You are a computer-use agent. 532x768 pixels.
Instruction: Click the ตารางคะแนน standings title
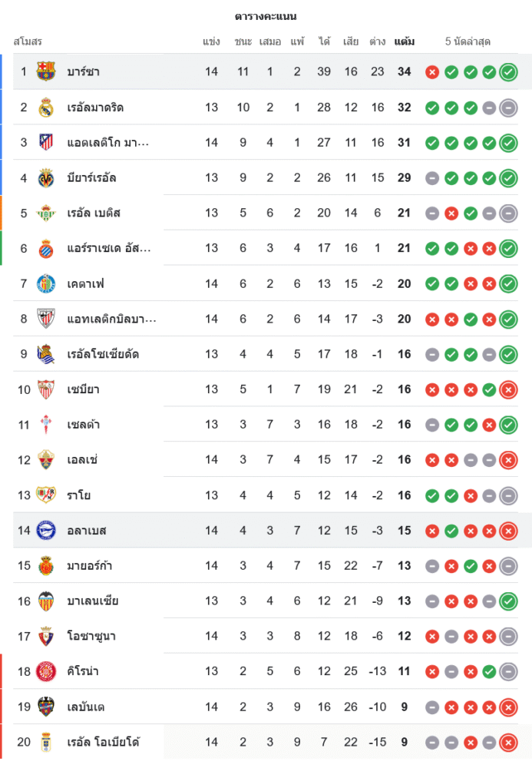[x=266, y=16]
